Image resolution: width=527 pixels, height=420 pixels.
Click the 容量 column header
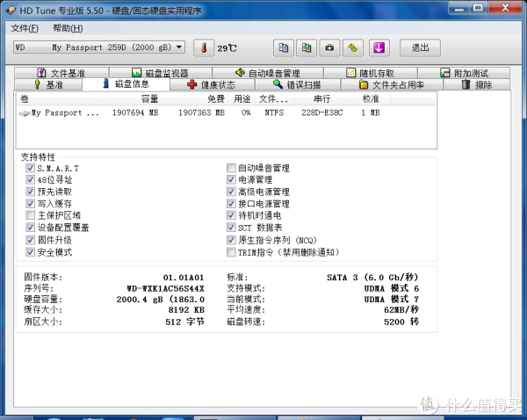coord(132,99)
